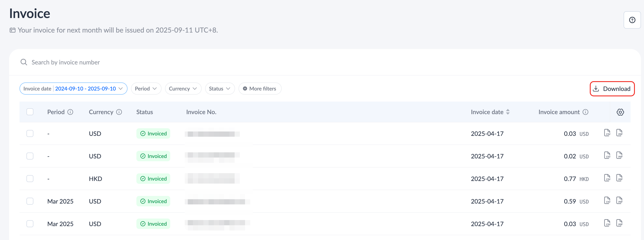Download PDF for the 0.02 USD invoice
This screenshot has height=240, width=644.
click(x=619, y=155)
